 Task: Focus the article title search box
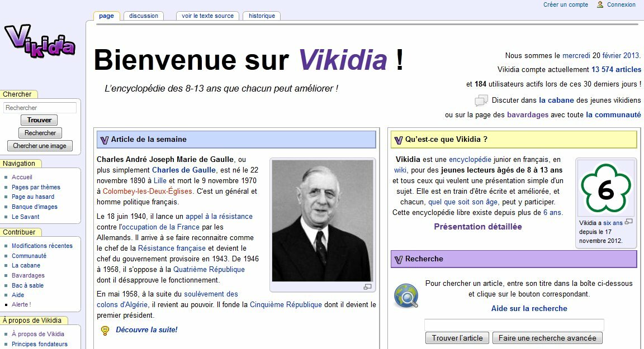pos(514,325)
